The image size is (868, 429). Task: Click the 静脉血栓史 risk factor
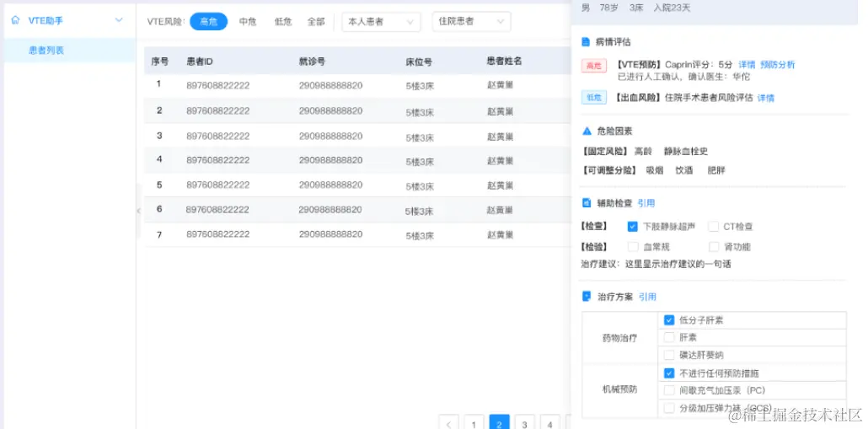(686, 151)
